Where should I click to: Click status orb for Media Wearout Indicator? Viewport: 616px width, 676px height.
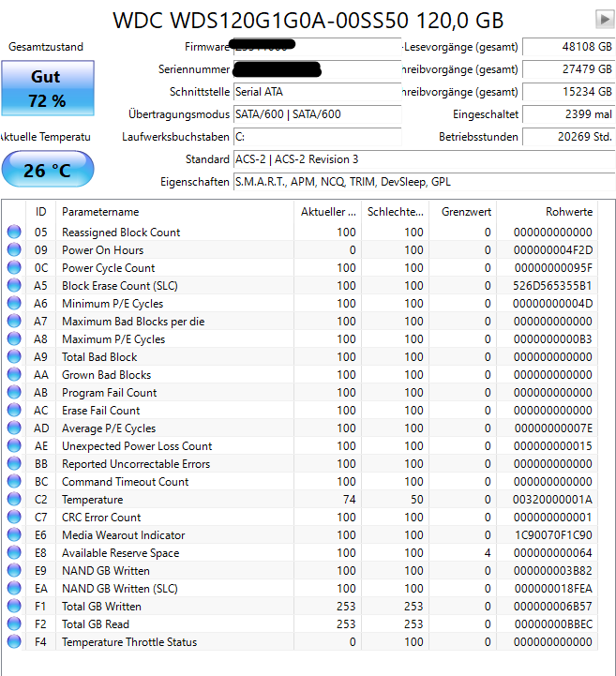pos(14,535)
